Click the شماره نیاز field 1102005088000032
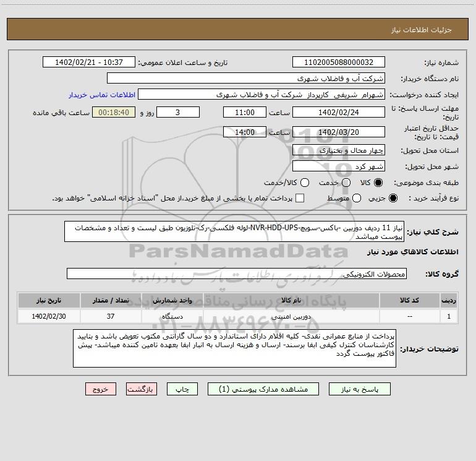476x461 pixels. pos(339,62)
